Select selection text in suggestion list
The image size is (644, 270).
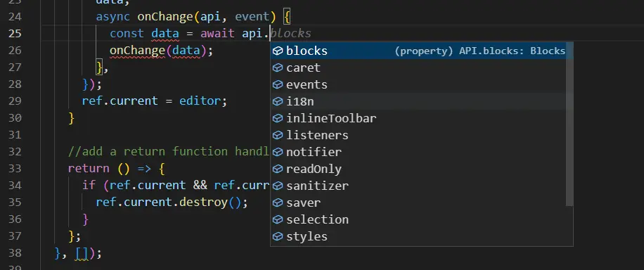coord(317,219)
